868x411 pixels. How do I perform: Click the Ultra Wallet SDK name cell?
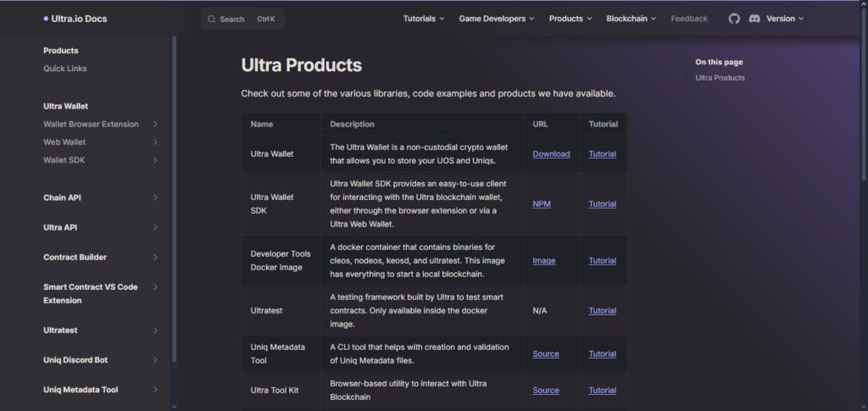(x=281, y=203)
